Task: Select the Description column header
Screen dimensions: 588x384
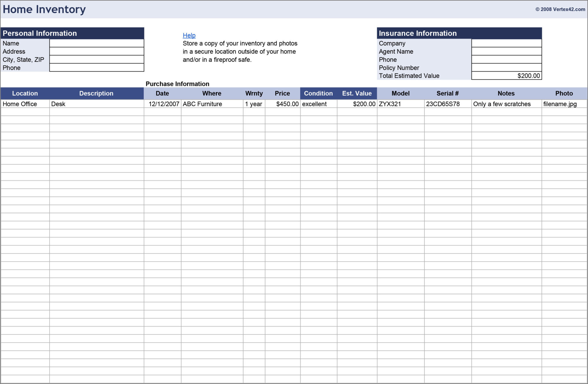Action: pos(96,93)
